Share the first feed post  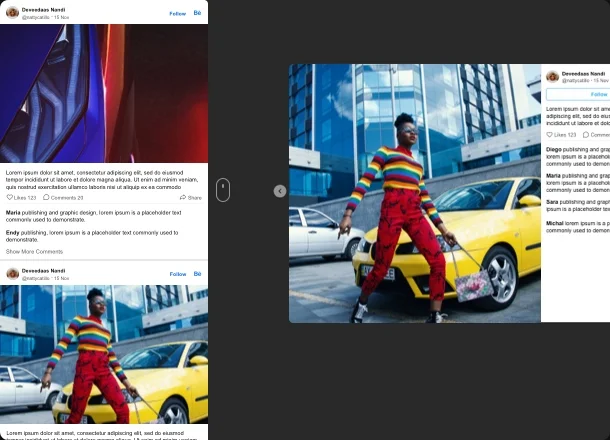[x=191, y=198]
